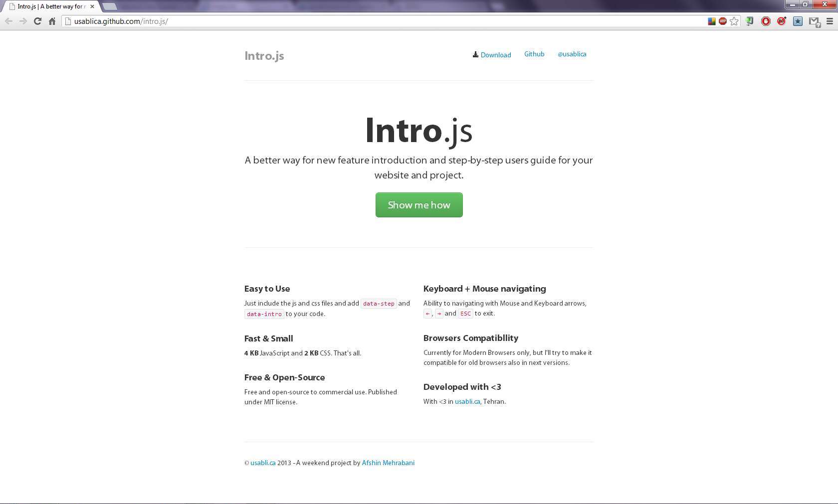Open the Github link in the header
The width and height of the screenshot is (838, 504).
(534, 54)
